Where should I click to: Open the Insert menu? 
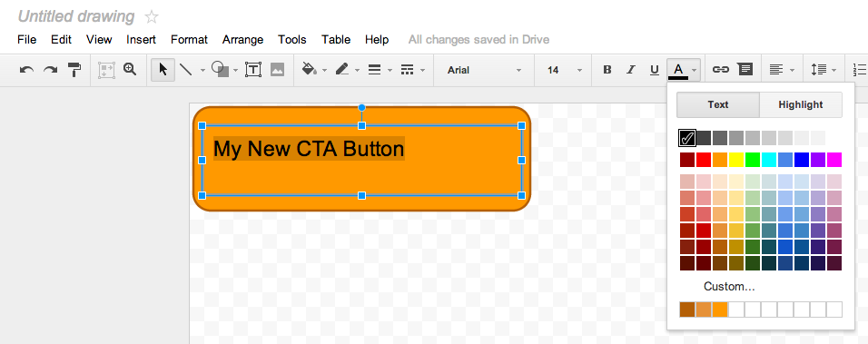click(141, 40)
